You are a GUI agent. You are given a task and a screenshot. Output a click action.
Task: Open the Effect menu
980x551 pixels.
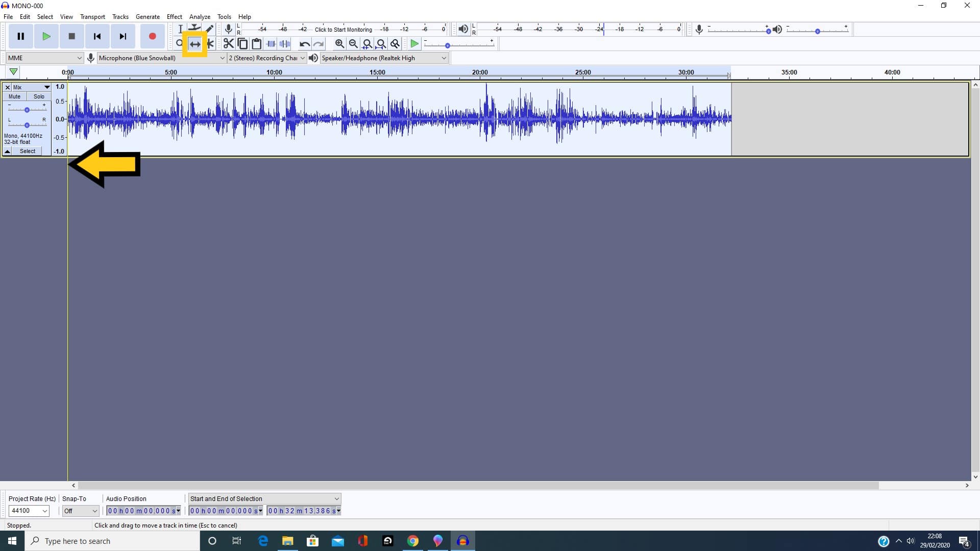(175, 16)
